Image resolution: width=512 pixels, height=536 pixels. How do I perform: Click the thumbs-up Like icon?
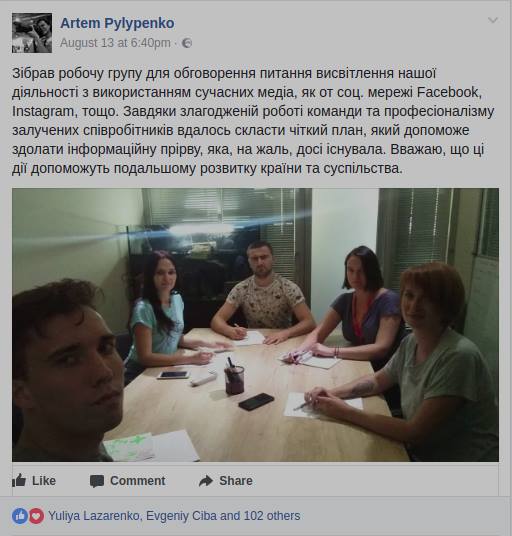click(x=19, y=480)
